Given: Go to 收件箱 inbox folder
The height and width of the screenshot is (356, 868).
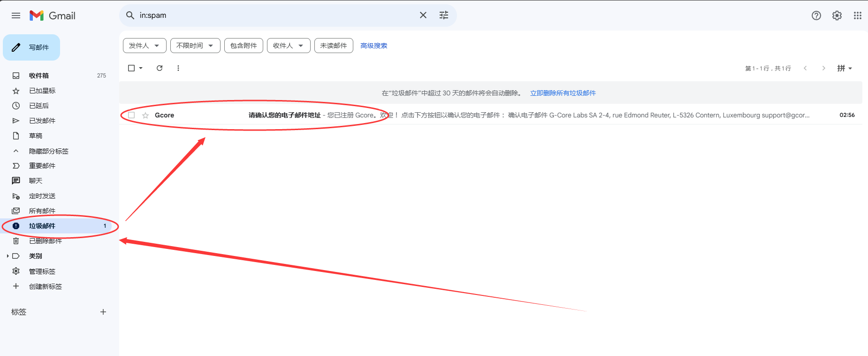Looking at the screenshot, I should coord(39,76).
